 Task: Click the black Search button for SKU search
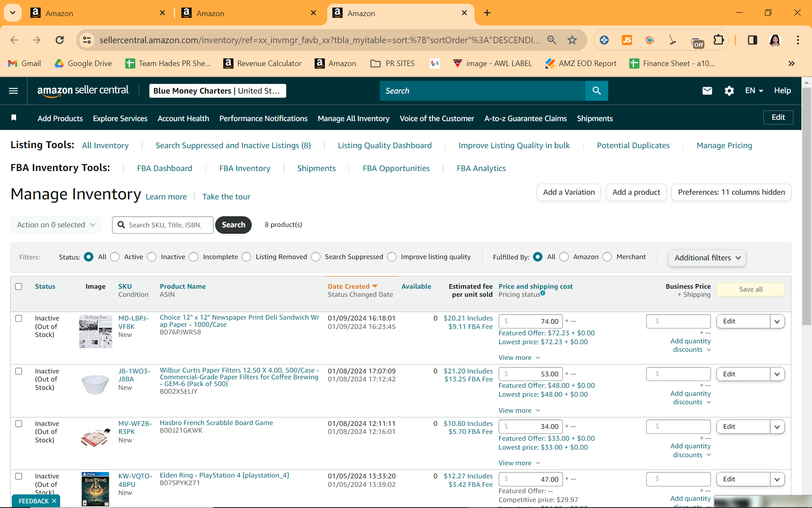click(x=233, y=225)
